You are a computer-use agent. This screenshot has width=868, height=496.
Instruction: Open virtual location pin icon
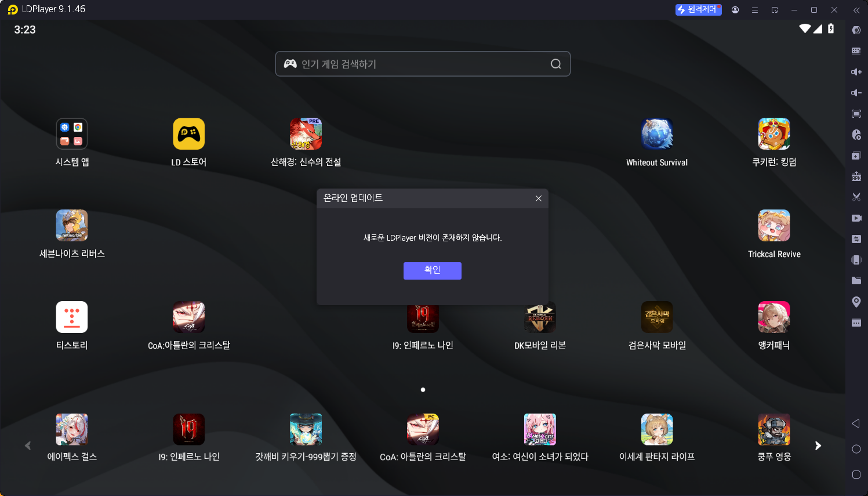pyautogui.click(x=856, y=302)
